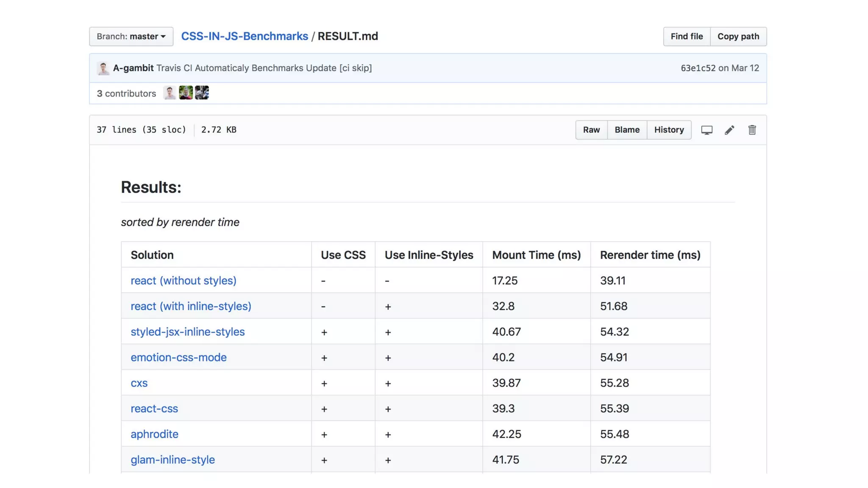Click the Find file button
This screenshot has width=868, height=488.
pyautogui.click(x=687, y=36)
